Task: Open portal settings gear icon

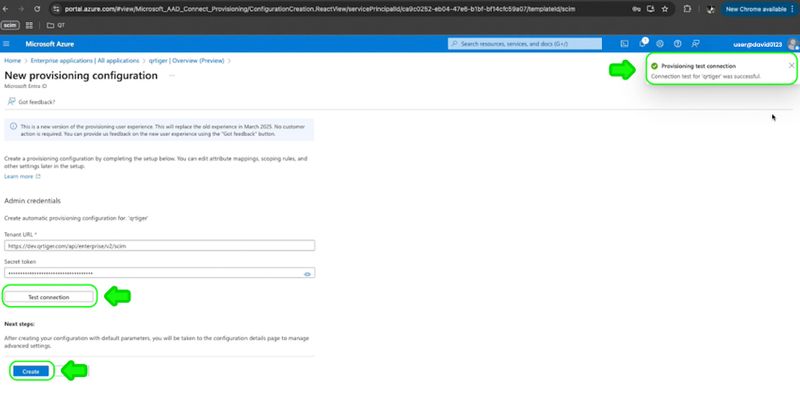Action: click(660, 44)
